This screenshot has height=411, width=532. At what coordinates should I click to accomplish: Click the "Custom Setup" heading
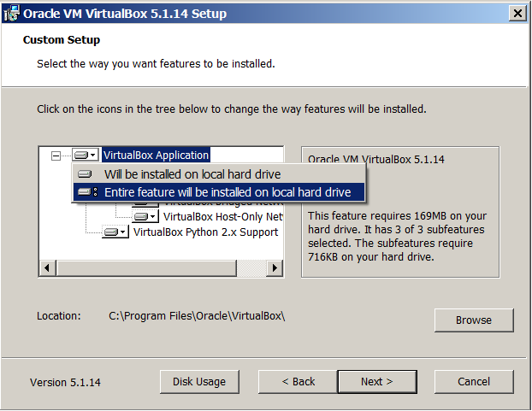point(62,39)
